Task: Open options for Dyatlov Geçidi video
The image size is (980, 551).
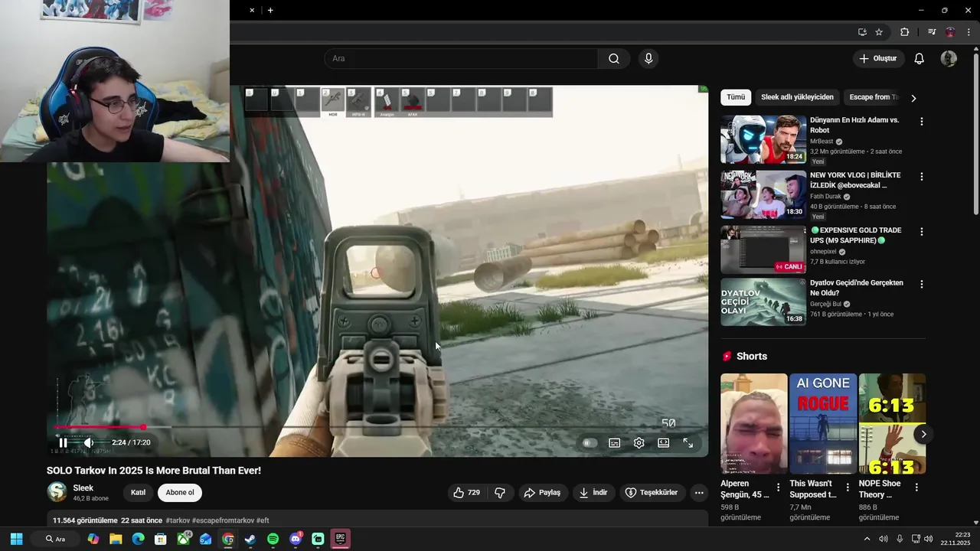Action: (x=921, y=284)
